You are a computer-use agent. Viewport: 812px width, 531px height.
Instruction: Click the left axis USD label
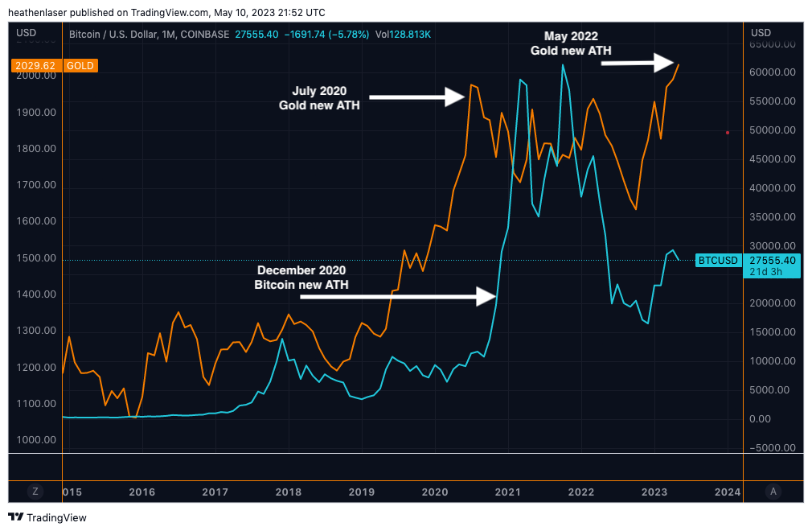pyautogui.click(x=26, y=33)
